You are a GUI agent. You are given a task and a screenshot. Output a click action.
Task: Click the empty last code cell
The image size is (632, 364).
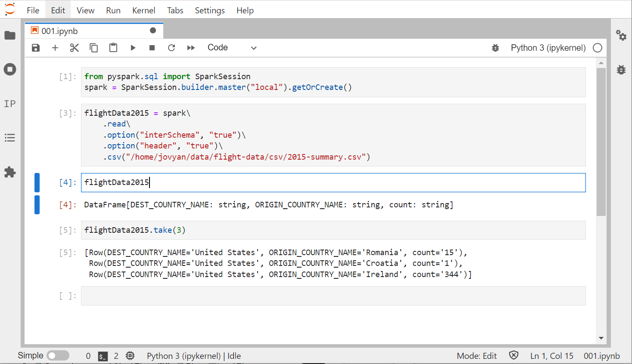[x=333, y=296]
